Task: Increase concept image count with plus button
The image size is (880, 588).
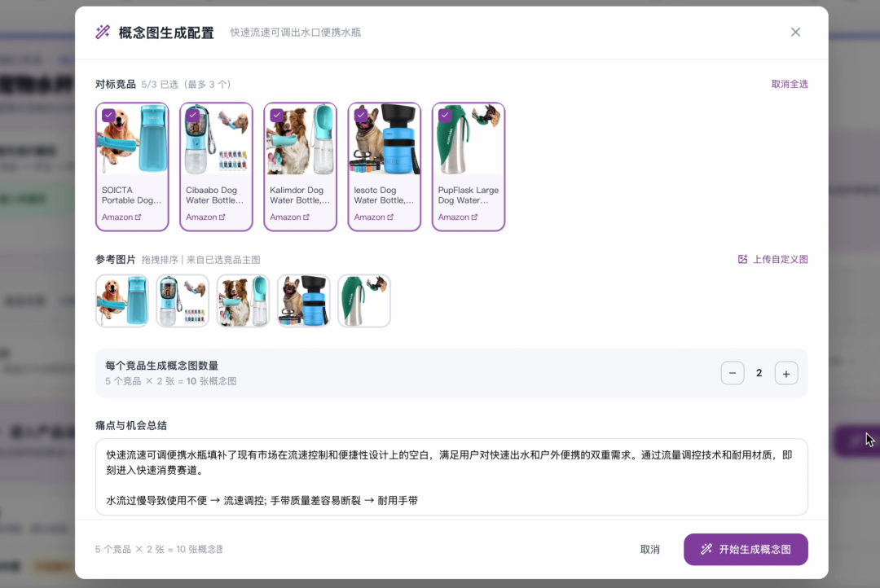Action: [786, 373]
